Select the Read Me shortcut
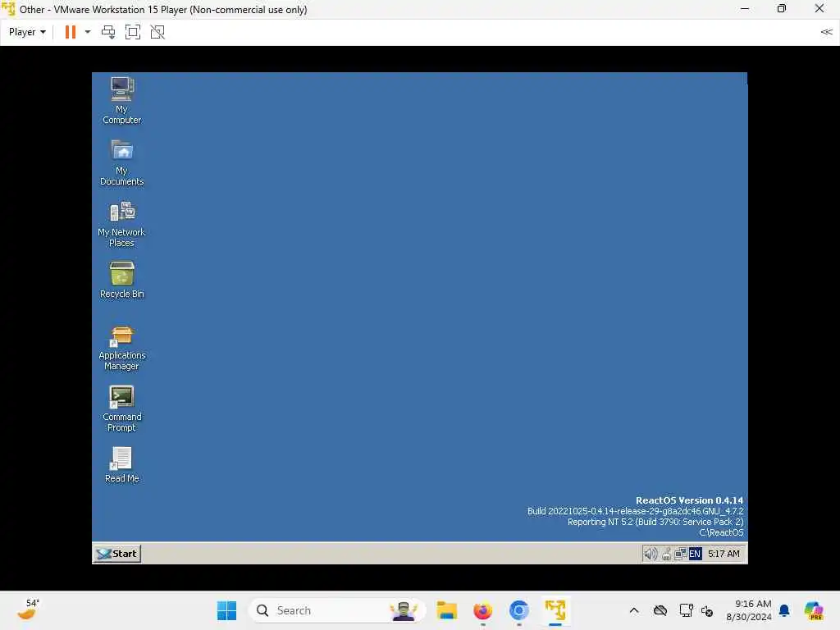Screen dimensions: 840x630 (121, 465)
